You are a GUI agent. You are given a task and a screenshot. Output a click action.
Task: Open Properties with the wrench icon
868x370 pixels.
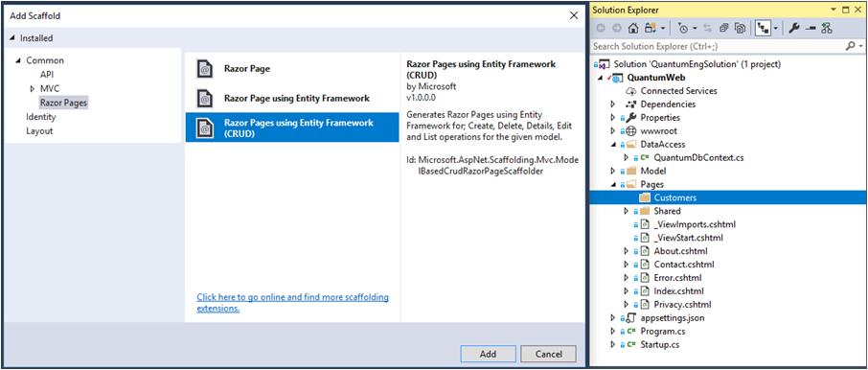click(794, 28)
